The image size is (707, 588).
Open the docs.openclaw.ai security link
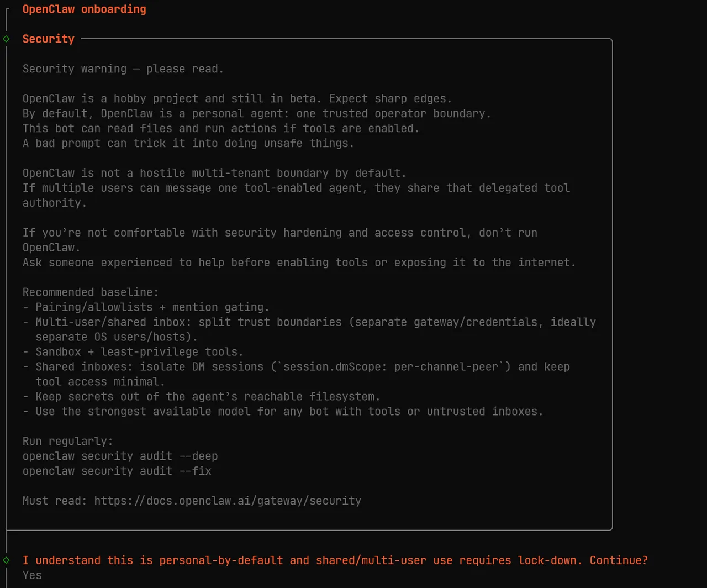228,501
